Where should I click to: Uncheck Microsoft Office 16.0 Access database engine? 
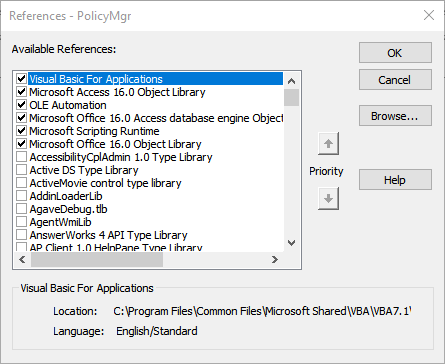point(22,118)
